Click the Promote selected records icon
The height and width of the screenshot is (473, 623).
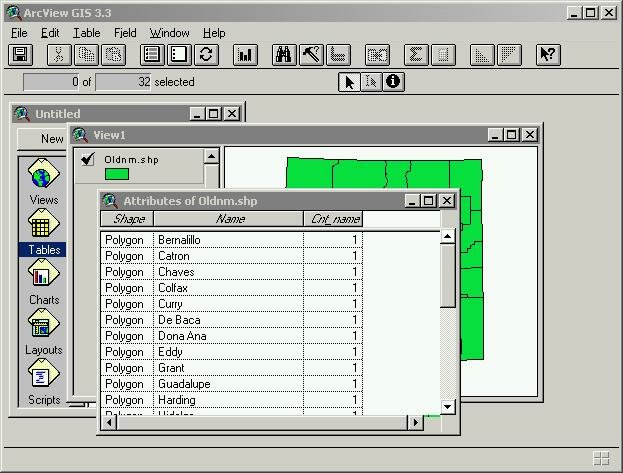tap(338, 54)
